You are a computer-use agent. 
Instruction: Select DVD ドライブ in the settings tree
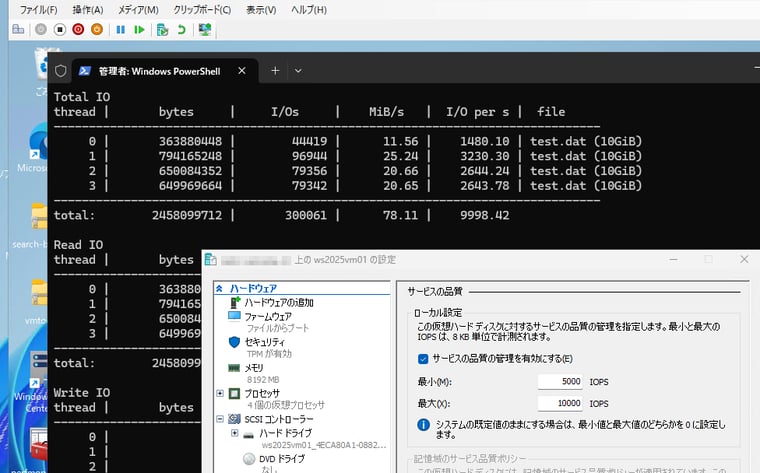[x=282, y=459]
